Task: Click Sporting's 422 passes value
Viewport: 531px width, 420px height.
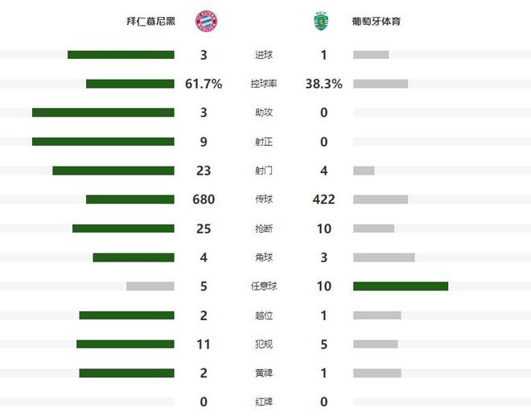Action: (x=323, y=200)
